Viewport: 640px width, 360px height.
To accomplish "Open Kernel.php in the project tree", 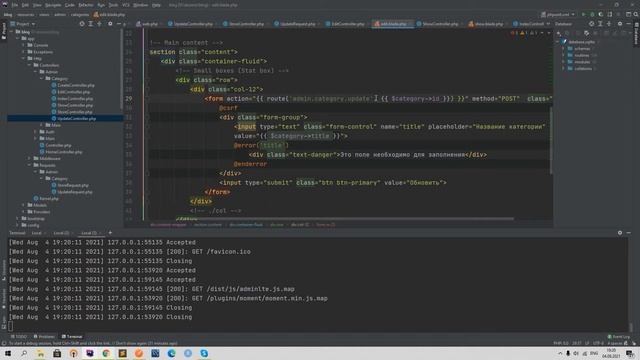I will coord(46,199).
